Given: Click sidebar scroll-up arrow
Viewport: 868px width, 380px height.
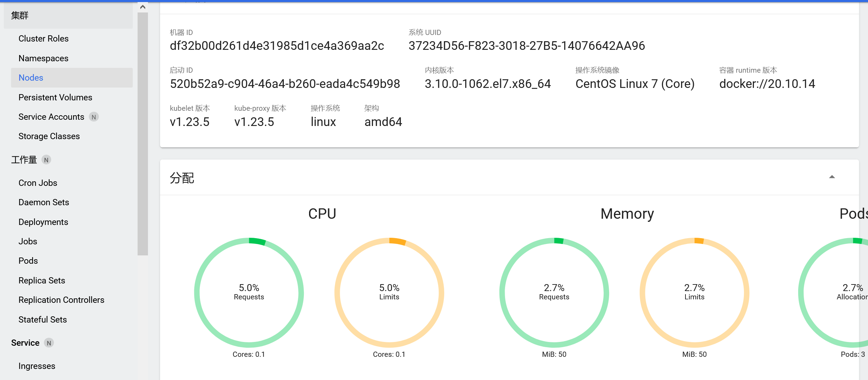Looking at the screenshot, I should [x=142, y=7].
